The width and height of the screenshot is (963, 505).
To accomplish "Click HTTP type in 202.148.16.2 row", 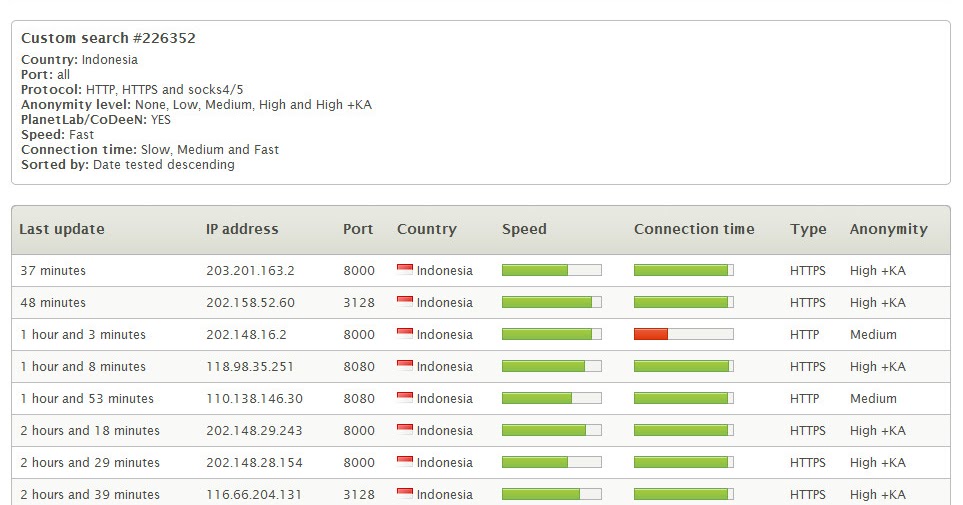I will pyautogui.click(x=805, y=334).
